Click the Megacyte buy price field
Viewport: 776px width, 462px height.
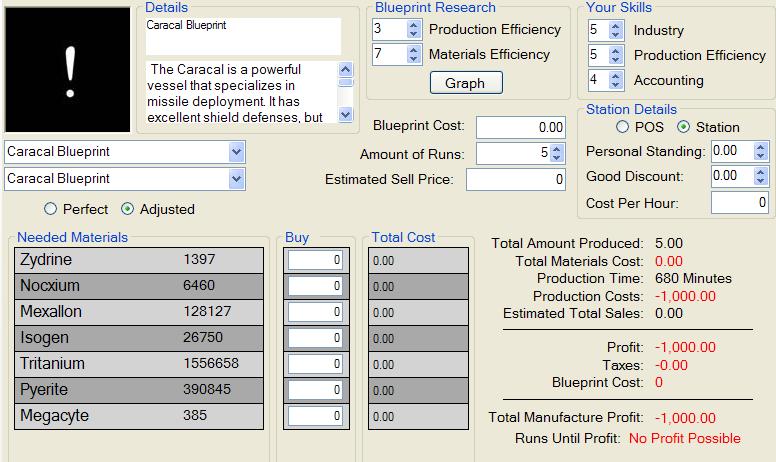pyautogui.click(x=315, y=416)
